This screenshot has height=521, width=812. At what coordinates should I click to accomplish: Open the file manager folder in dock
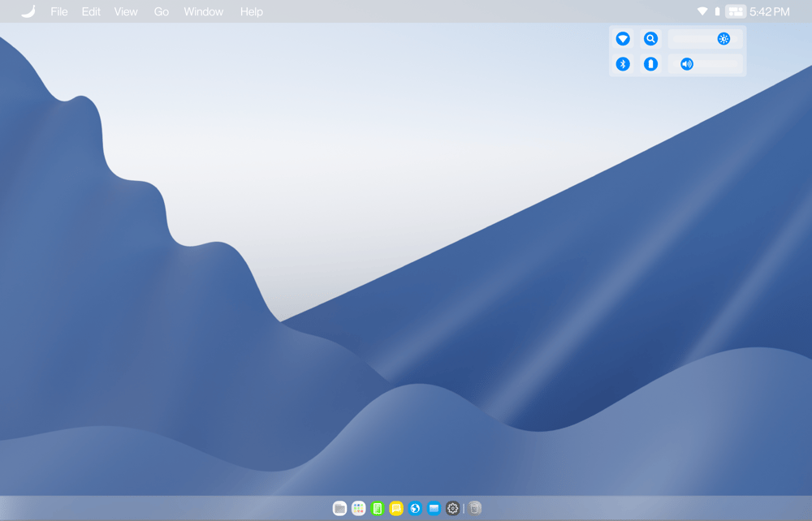(x=339, y=509)
